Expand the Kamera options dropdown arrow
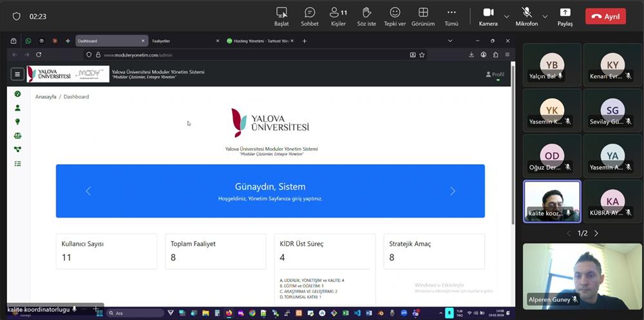This screenshot has height=320, width=644. coord(506,16)
